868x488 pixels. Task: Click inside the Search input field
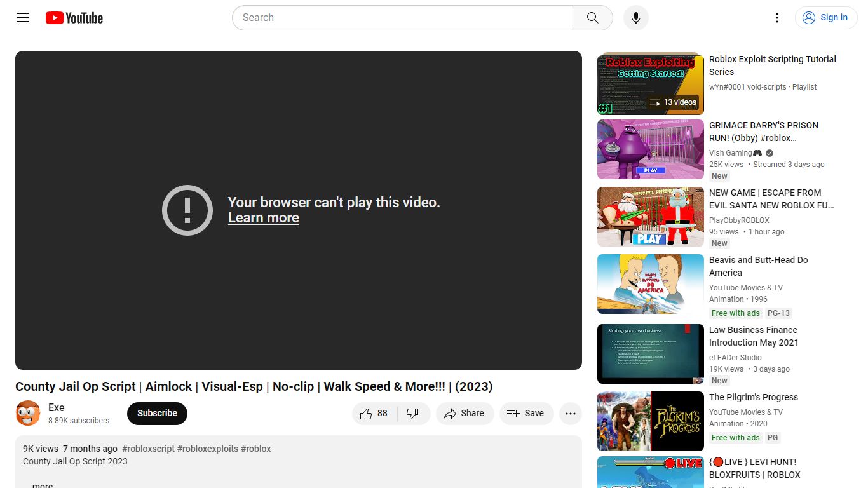tap(403, 18)
